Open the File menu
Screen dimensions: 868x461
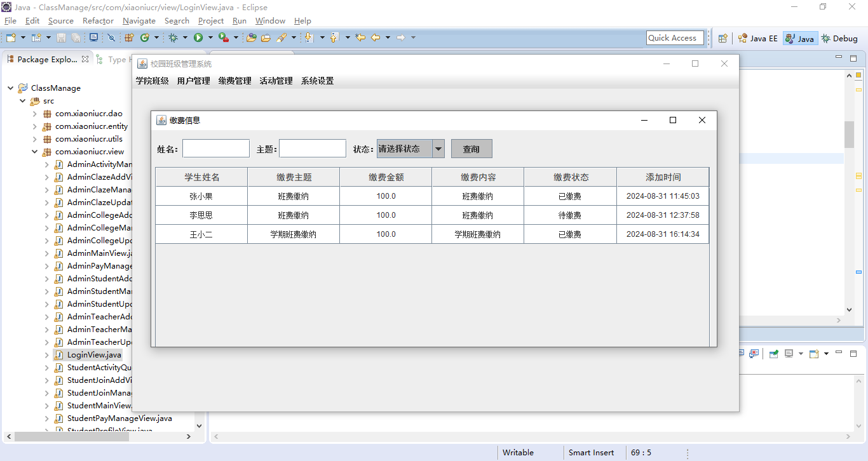(10, 21)
